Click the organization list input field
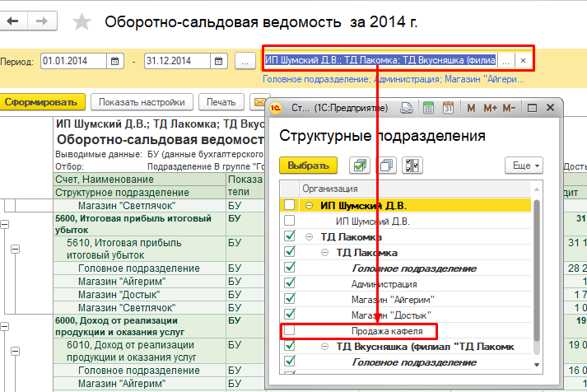 click(x=380, y=60)
